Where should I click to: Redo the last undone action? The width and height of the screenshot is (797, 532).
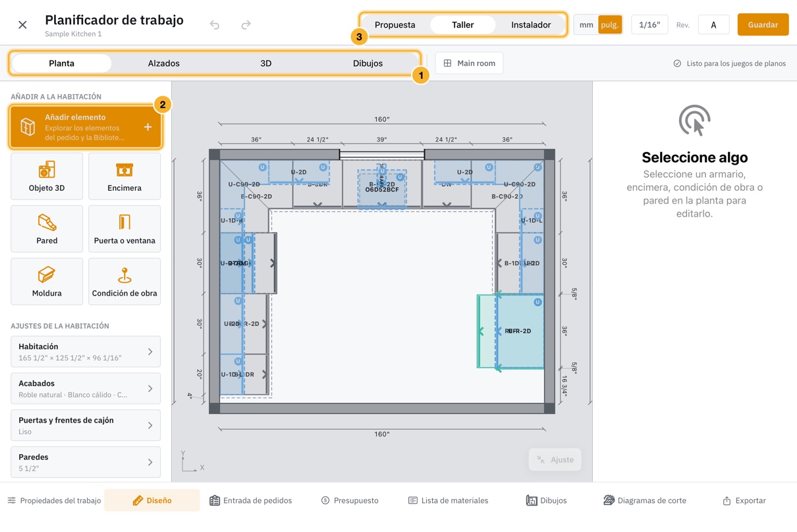(246, 25)
